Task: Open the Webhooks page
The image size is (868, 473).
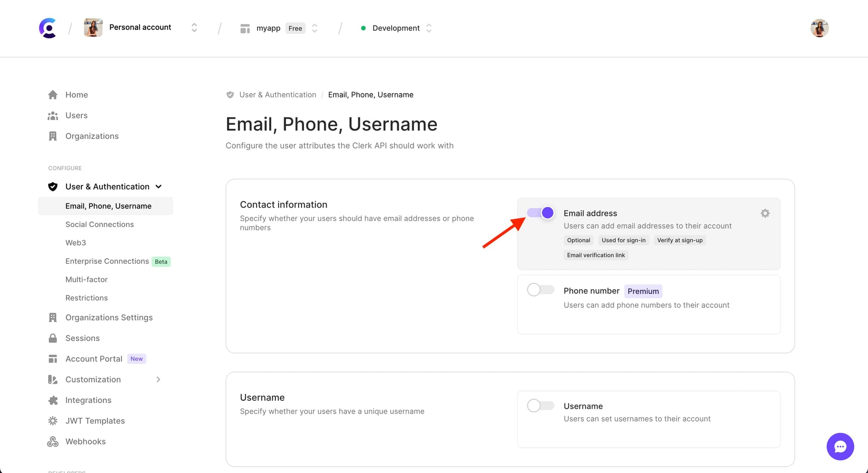Action: (x=86, y=441)
